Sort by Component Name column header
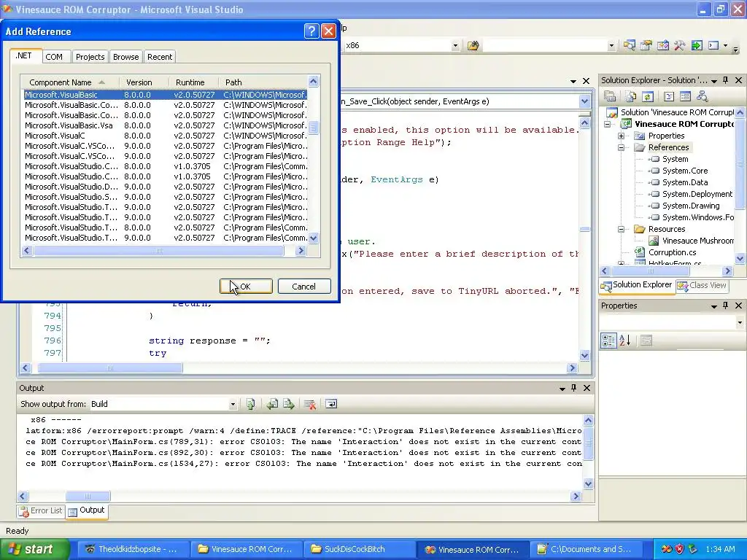The width and height of the screenshot is (747, 560). tap(71, 82)
